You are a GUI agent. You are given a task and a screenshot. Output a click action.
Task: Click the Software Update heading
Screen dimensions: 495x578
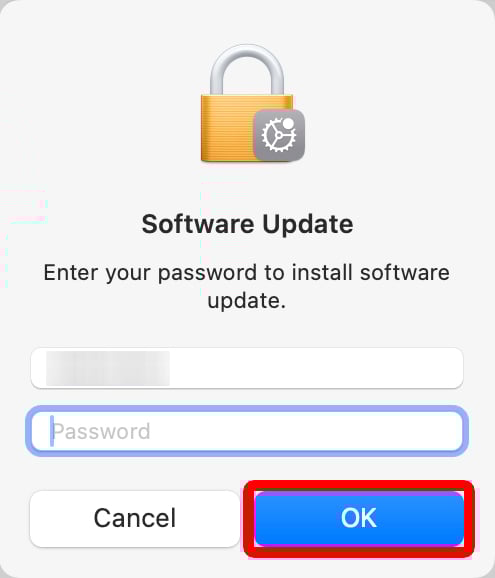(x=247, y=224)
